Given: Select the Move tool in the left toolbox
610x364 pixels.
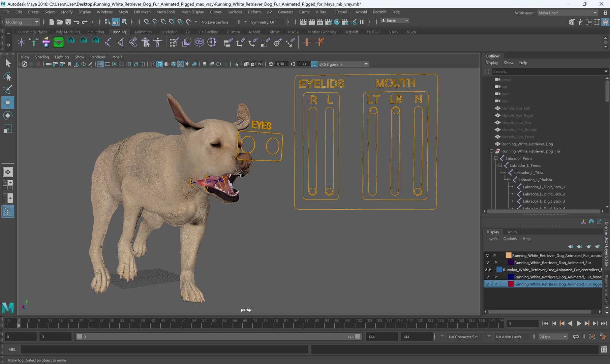Looking at the screenshot, I should [7, 102].
